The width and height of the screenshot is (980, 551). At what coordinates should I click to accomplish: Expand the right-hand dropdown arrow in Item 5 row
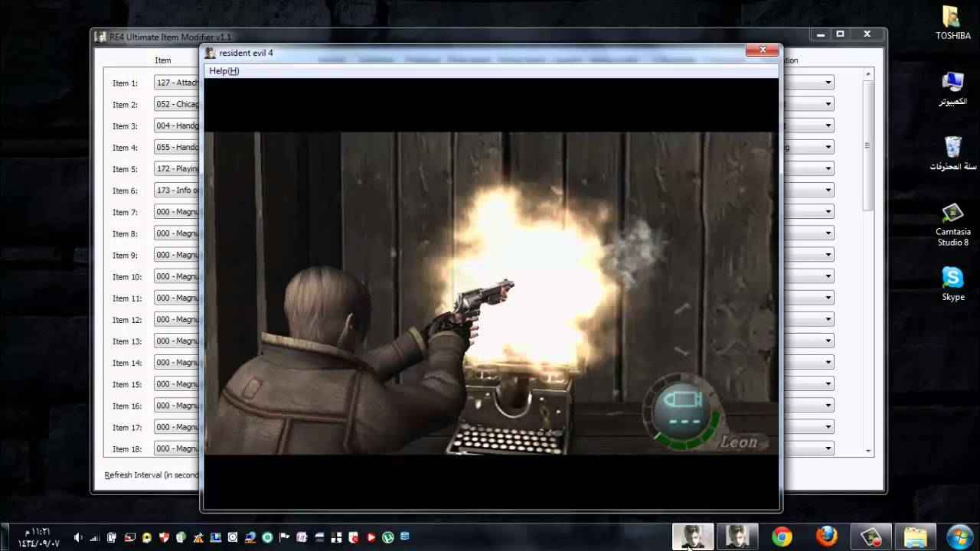point(828,168)
